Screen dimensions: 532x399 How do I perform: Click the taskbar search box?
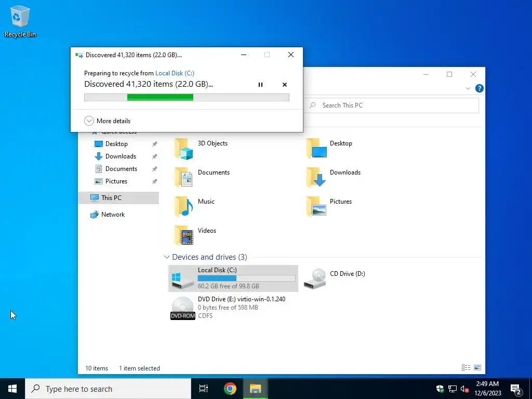point(108,389)
